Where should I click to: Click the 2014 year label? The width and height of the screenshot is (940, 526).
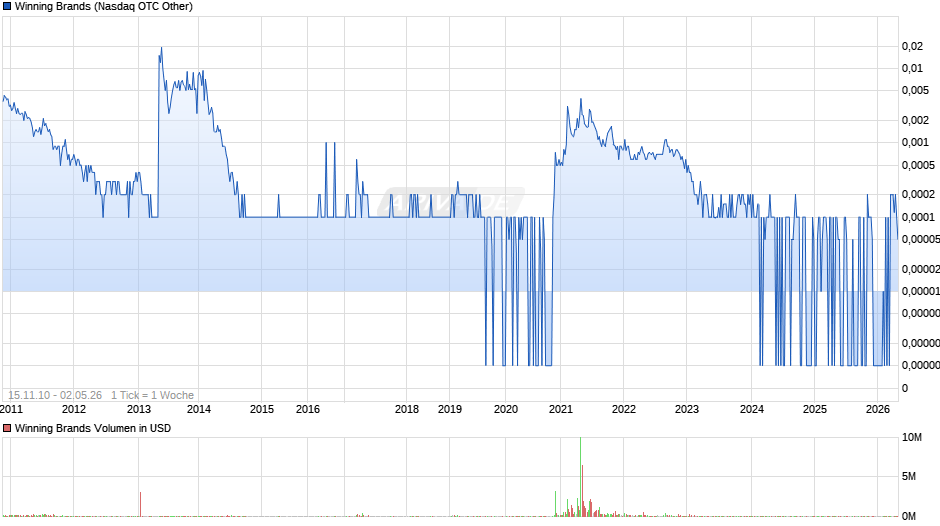(x=199, y=409)
